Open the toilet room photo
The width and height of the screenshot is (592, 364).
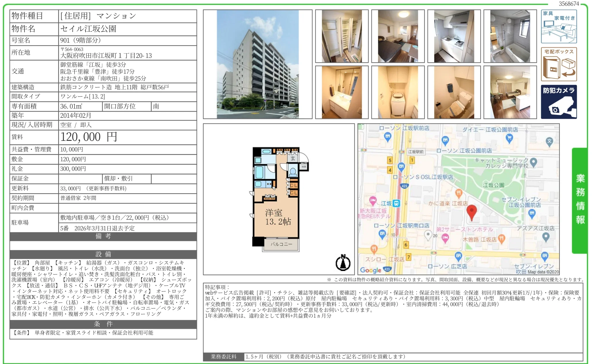pyautogui.click(x=454, y=92)
